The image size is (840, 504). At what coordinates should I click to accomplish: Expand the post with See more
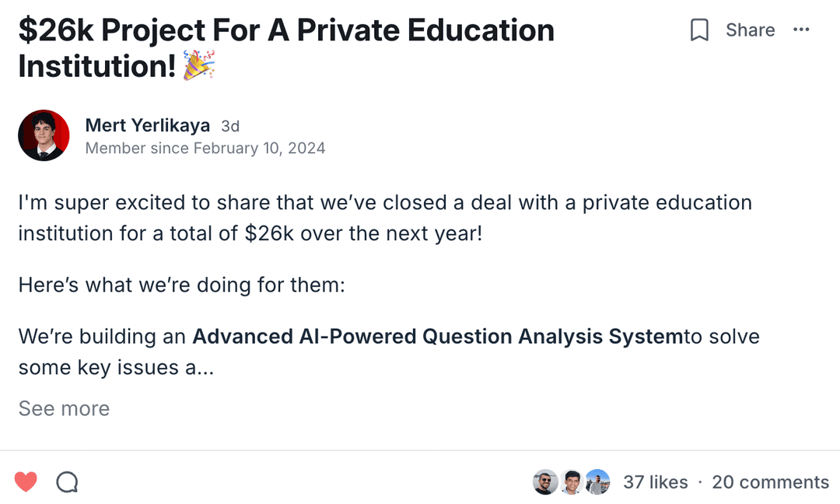click(x=64, y=408)
